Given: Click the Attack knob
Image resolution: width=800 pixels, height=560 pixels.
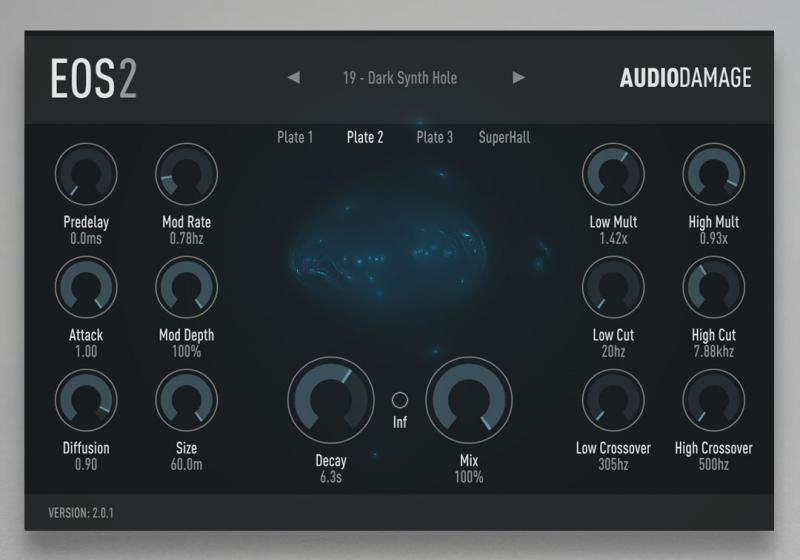Looking at the screenshot, I should 86,287.
